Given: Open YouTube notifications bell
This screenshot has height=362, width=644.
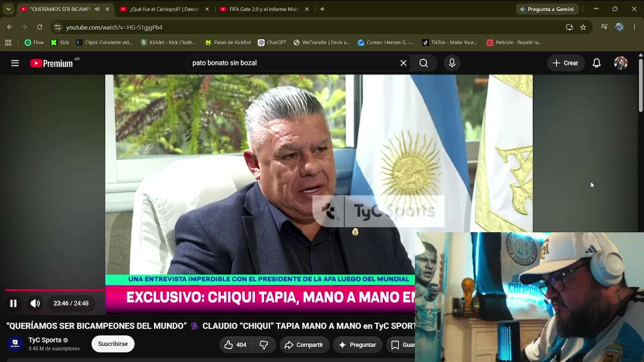Looking at the screenshot, I should point(597,63).
